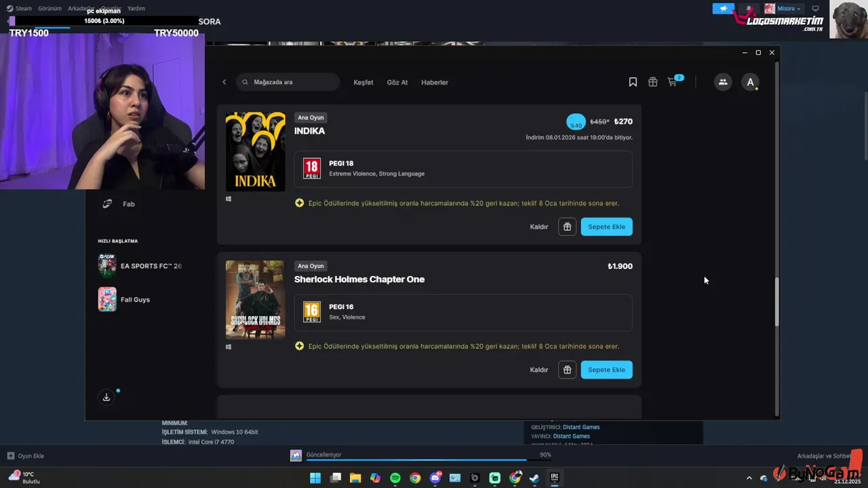Screen dimensions: 868x488
Task: Click the Epic Games taskbar icon
Action: click(x=554, y=478)
